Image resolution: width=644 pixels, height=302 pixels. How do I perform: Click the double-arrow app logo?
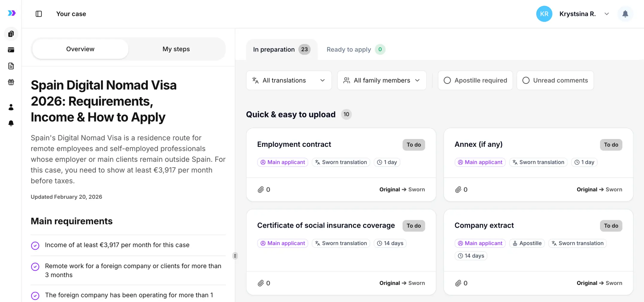[11, 13]
